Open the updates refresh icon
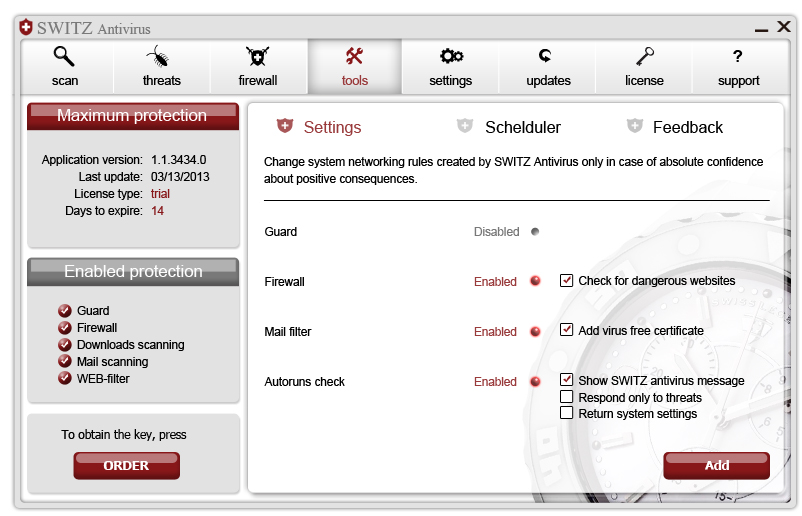 tap(546, 56)
